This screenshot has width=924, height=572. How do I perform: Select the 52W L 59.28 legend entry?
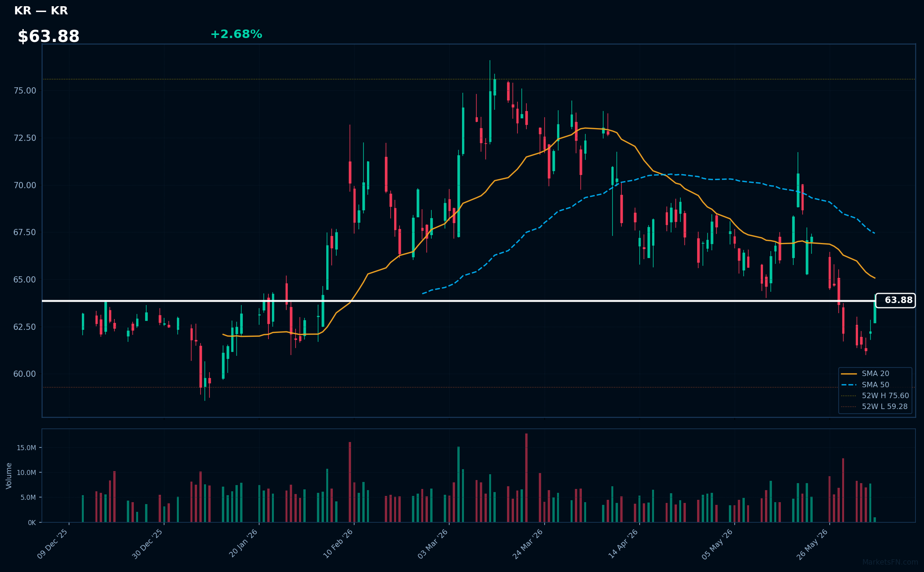[x=874, y=407]
